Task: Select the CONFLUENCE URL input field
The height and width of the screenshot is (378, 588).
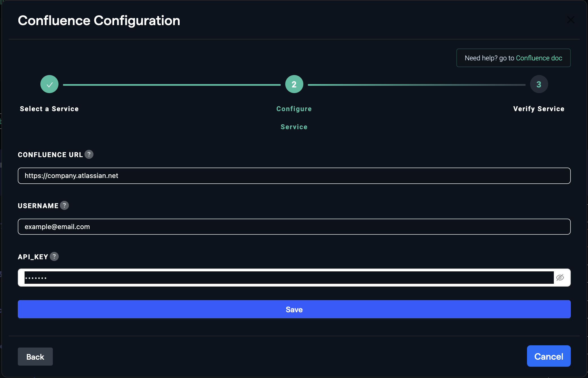Action: tap(294, 175)
